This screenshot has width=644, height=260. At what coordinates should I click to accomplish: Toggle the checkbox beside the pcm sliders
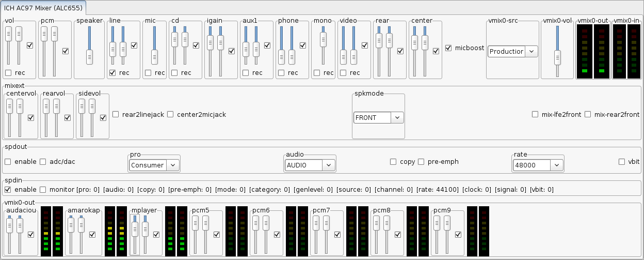pos(66,51)
